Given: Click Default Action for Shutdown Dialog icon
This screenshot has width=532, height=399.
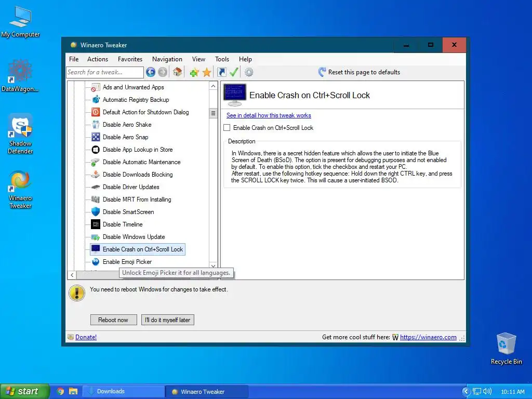Looking at the screenshot, I should [96, 112].
